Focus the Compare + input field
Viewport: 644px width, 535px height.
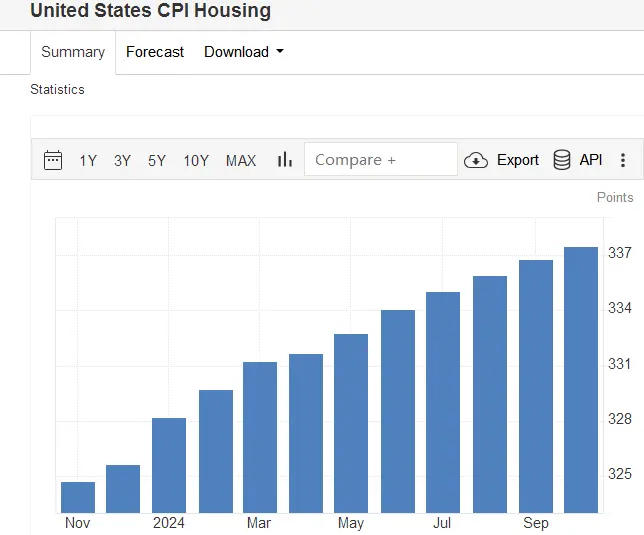pyautogui.click(x=381, y=159)
